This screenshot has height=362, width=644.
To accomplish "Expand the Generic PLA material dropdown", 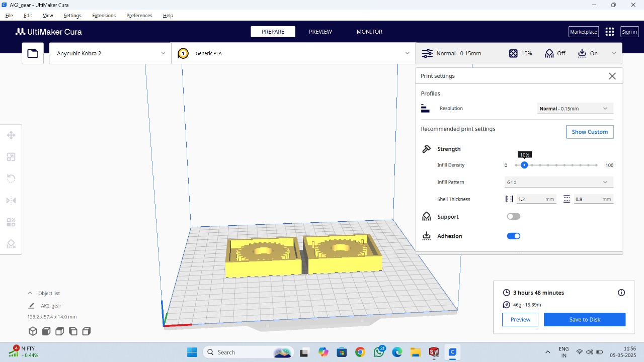I will (x=293, y=53).
